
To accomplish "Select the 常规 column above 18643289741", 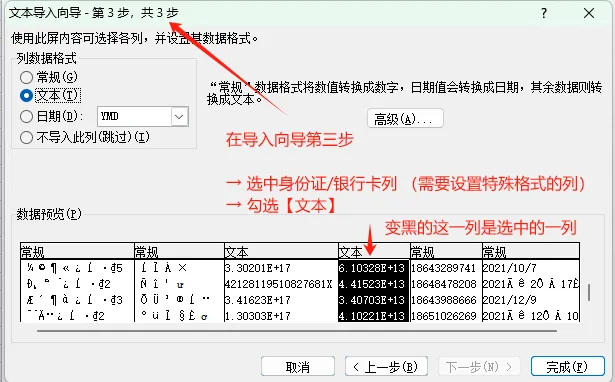I will [x=446, y=251].
